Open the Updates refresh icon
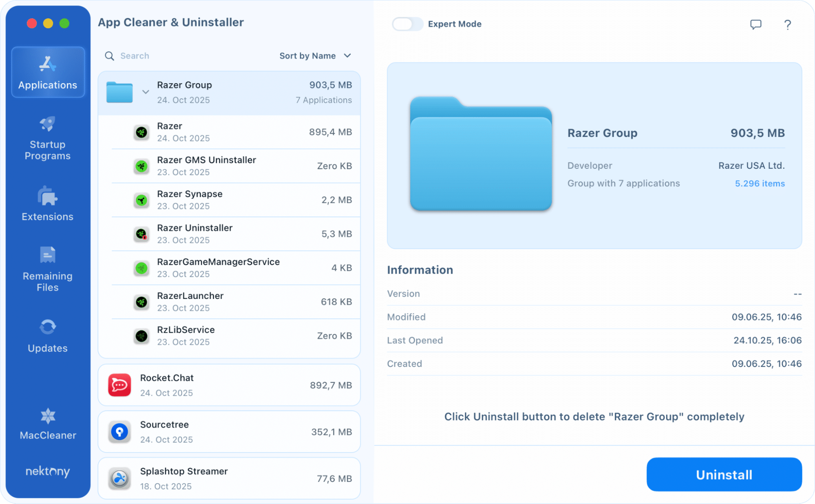The width and height of the screenshot is (815, 504). [x=47, y=327]
